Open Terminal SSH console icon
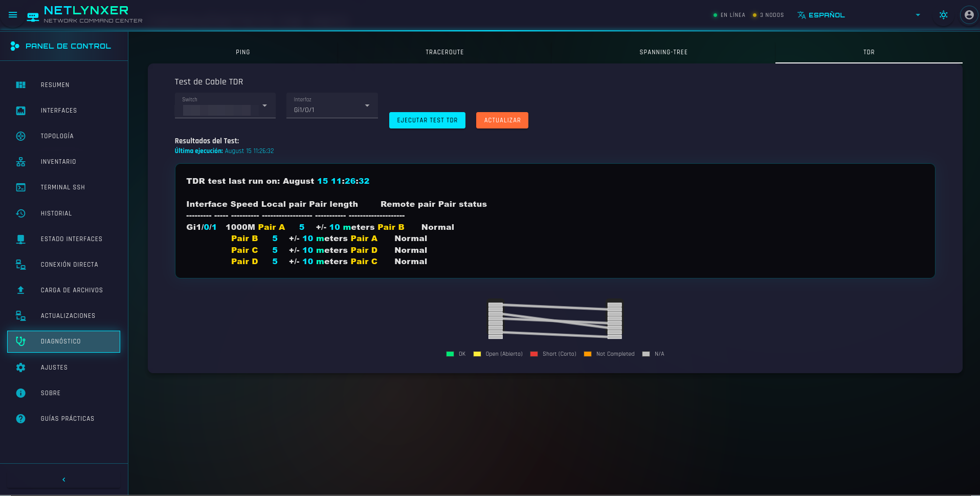The image size is (980, 496). (x=20, y=187)
